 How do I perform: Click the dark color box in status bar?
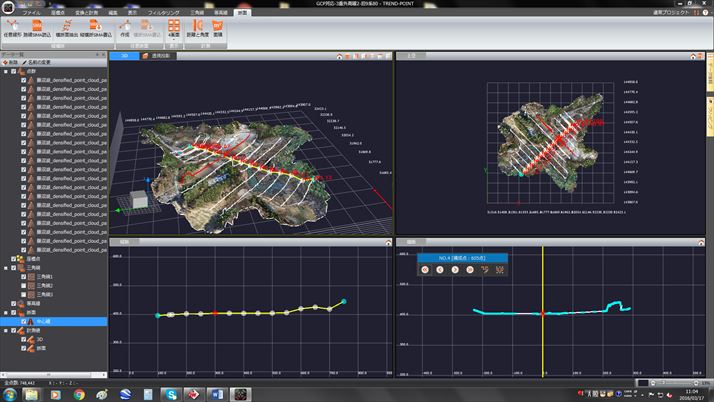(x=642, y=383)
